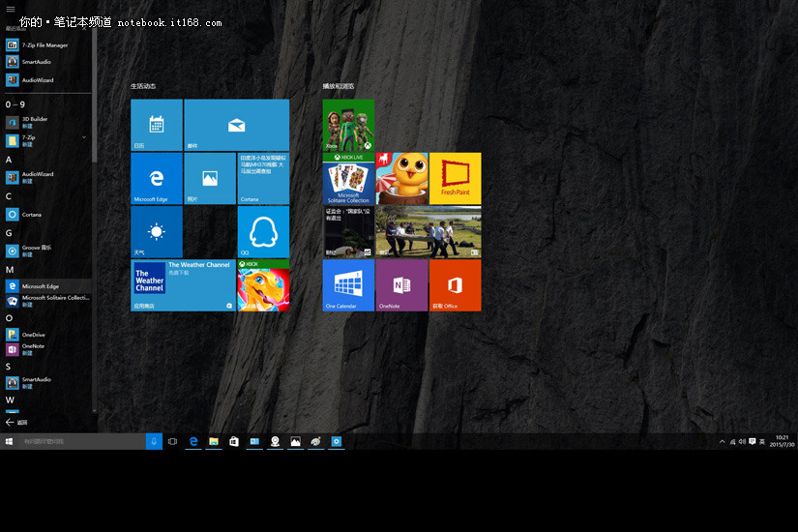Open Cortana in the app list
Viewport: 798px width, 532px height.
[47, 215]
